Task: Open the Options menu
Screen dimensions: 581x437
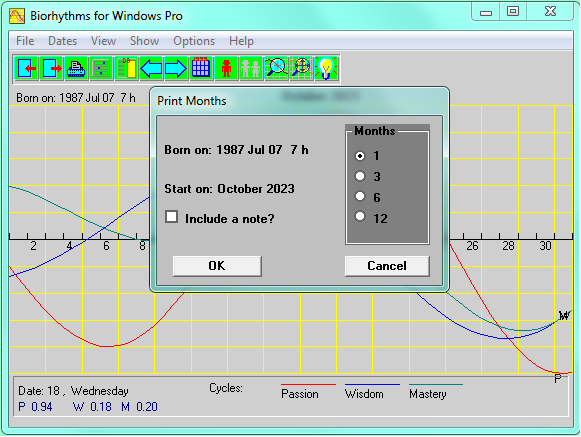Action: tap(194, 41)
